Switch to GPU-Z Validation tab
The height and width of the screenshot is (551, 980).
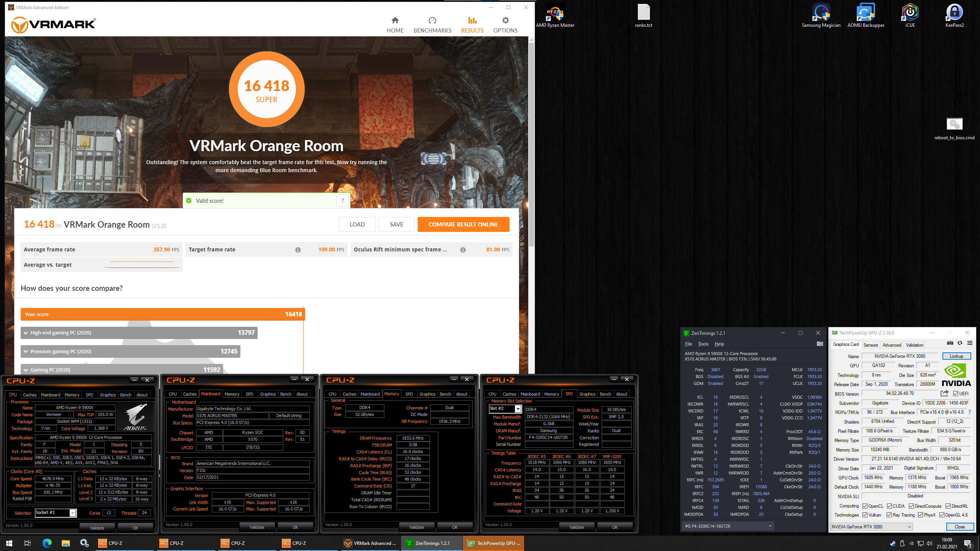[x=915, y=345]
